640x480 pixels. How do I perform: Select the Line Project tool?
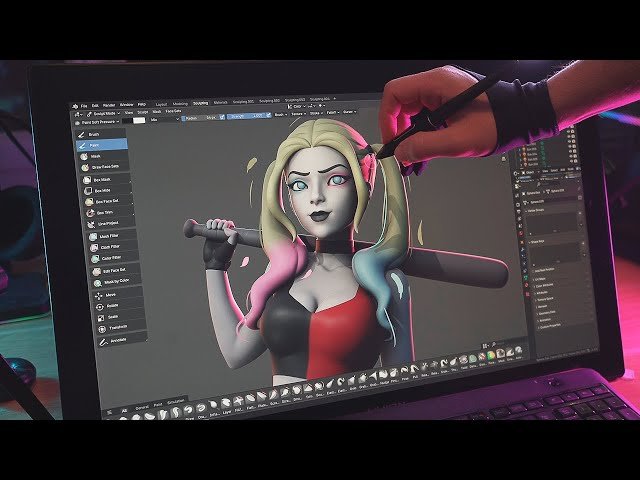[x=110, y=224]
